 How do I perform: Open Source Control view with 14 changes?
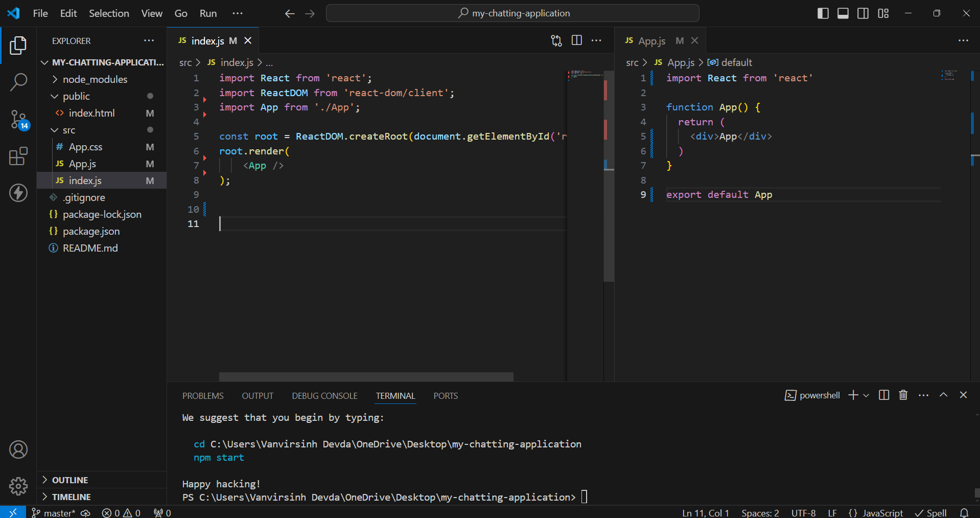tap(18, 119)
